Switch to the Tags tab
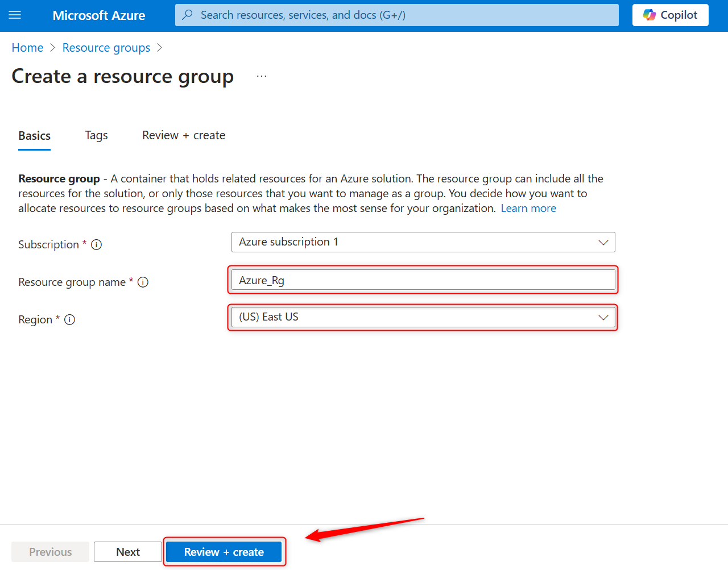Image resolution: width=728 pixels, height=570 pixels. pyautogui.click(x=96, y=135)
